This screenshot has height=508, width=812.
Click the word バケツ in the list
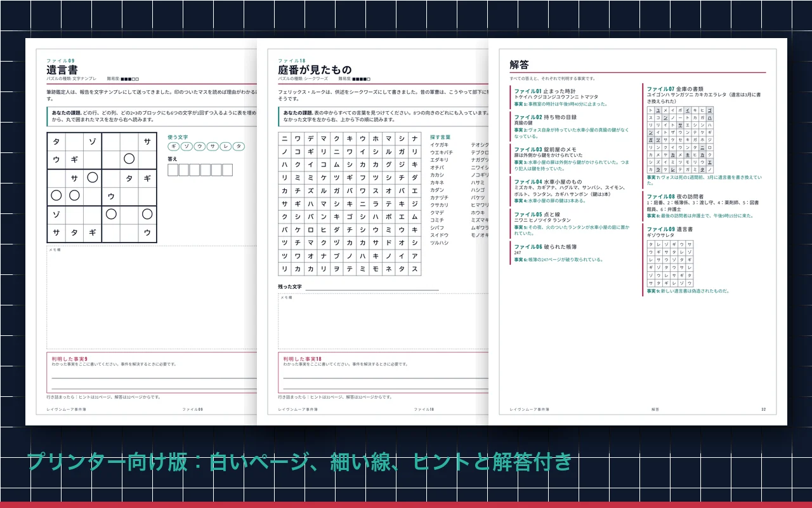point(478,197)
